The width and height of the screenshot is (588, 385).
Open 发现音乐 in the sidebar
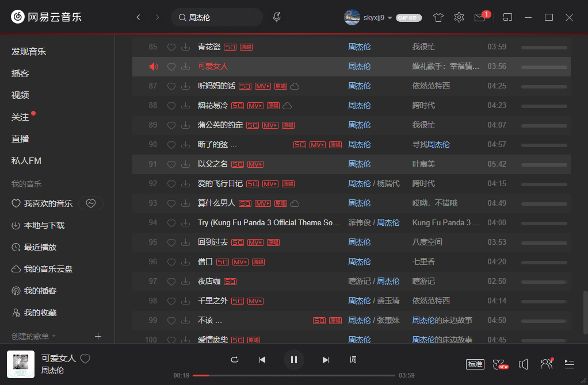29,51
